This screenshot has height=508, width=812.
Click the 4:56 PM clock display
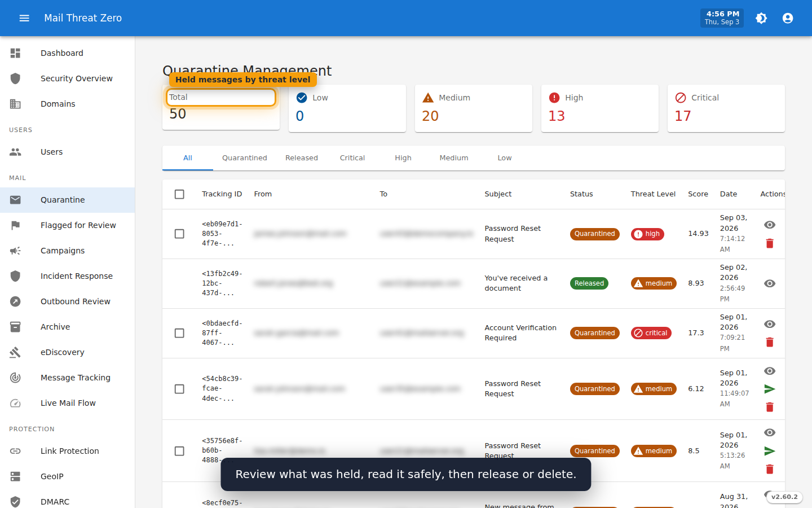[x=722, y=18]
